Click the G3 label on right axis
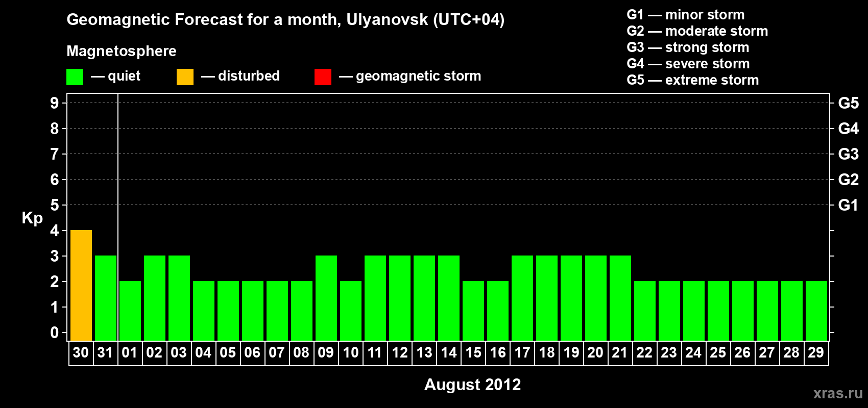The height and width of the screenshot is (408, 868). [849, 154]
